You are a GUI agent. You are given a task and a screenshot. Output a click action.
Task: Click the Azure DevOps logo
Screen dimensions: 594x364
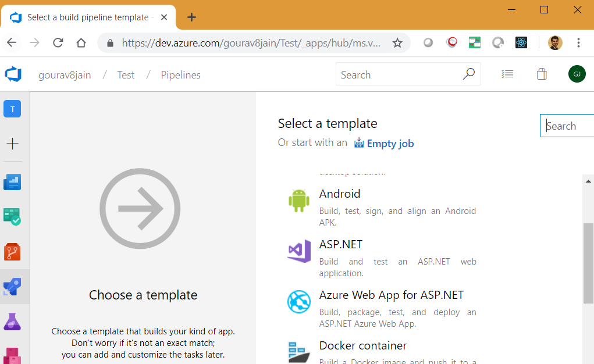13,74
